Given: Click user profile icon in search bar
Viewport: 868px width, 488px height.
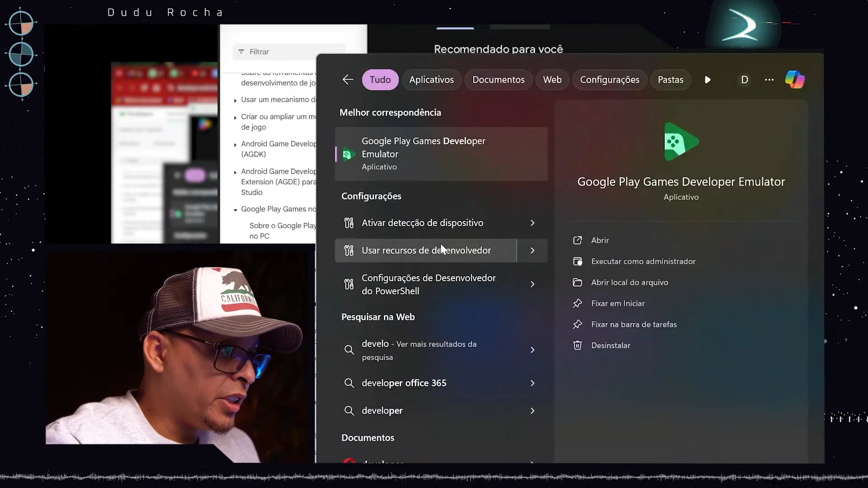Looking at the screenshot, I should pos(745,79).
